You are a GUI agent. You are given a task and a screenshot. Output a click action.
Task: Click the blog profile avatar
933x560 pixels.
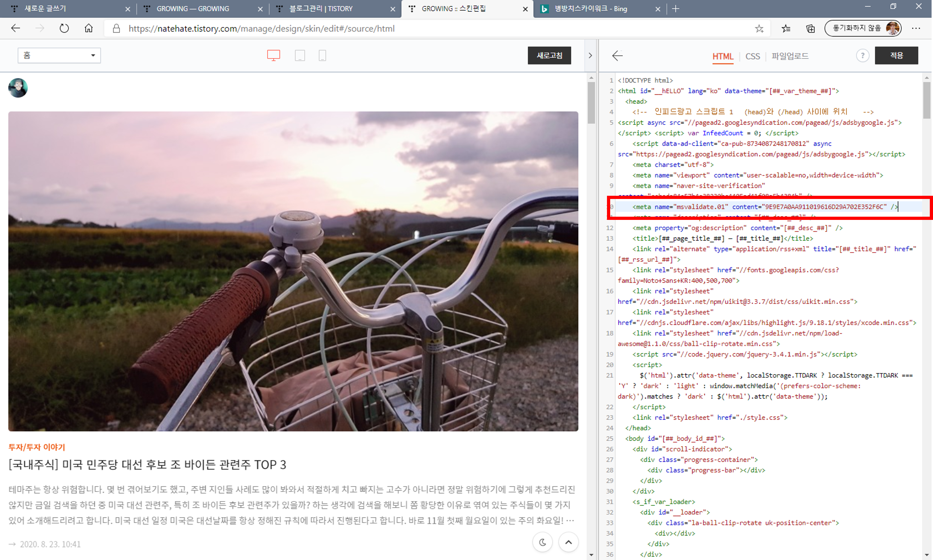point(18,88)
